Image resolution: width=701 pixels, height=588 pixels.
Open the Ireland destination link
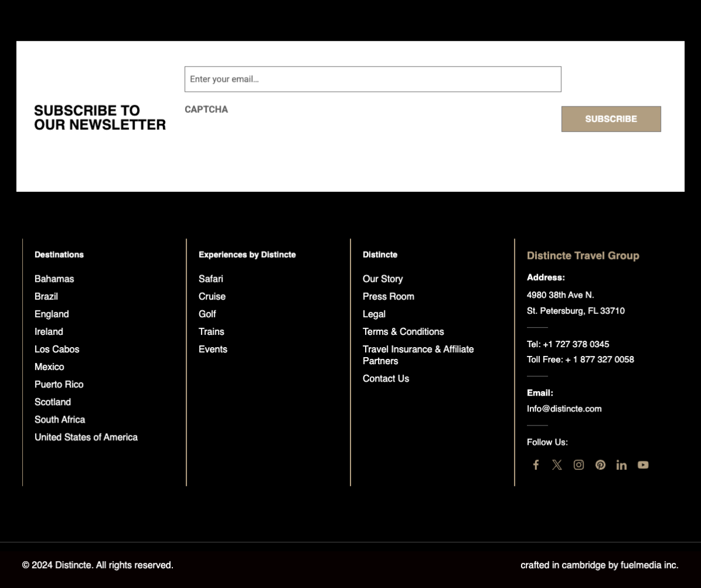point(48,331)
